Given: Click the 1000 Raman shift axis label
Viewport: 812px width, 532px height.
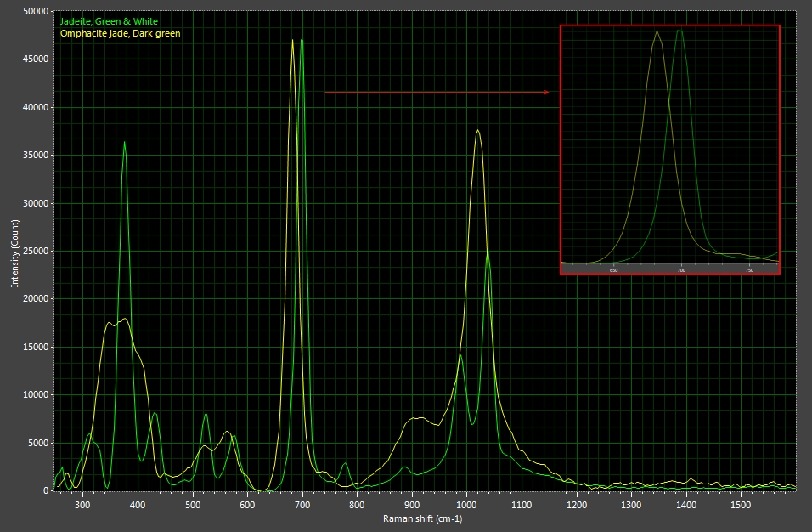Looking at the screenshot, I should (x=466, y=505).
